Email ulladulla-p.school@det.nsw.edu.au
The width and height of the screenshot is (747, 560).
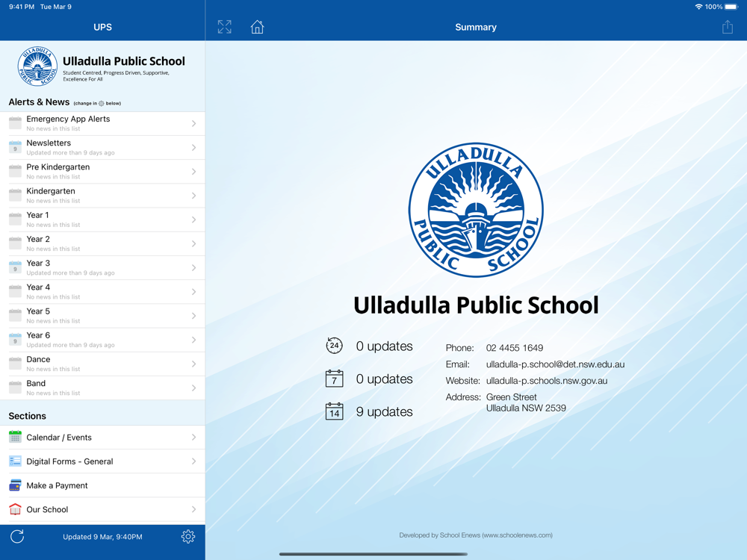(555, 364)
